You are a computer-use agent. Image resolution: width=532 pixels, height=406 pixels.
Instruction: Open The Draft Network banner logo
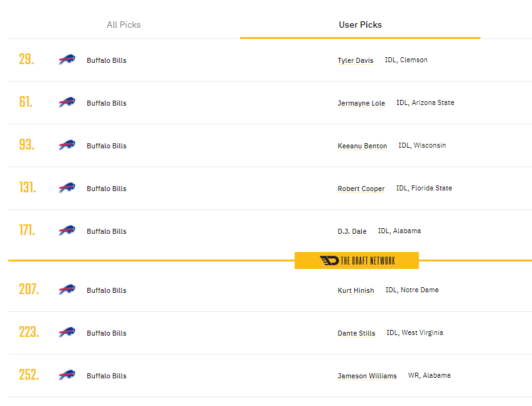pyautogui.click(x=357, y=261)
